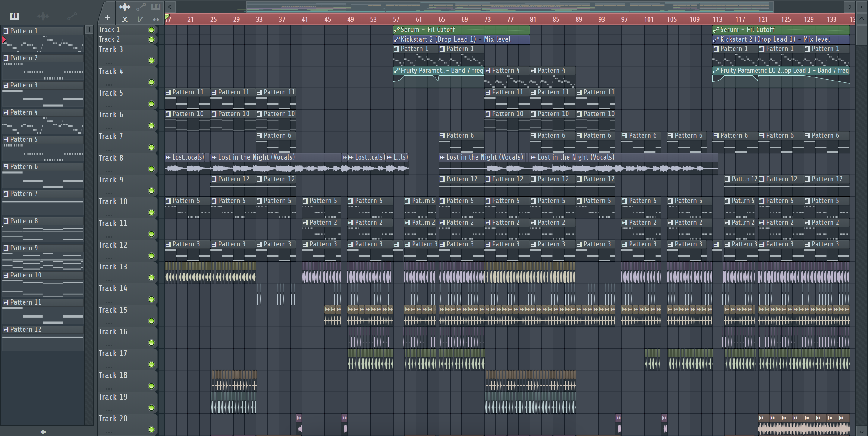
Task: Click the left arrow of the playlist overview
Action: click(x=170, y=6)
